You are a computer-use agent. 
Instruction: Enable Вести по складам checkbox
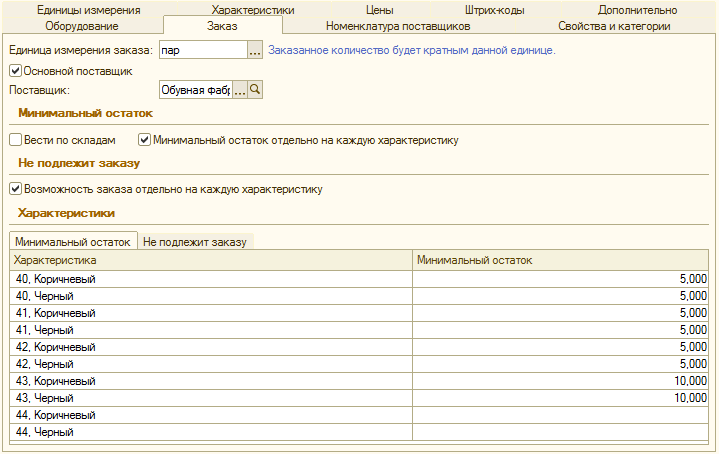[x=16, y=140]
